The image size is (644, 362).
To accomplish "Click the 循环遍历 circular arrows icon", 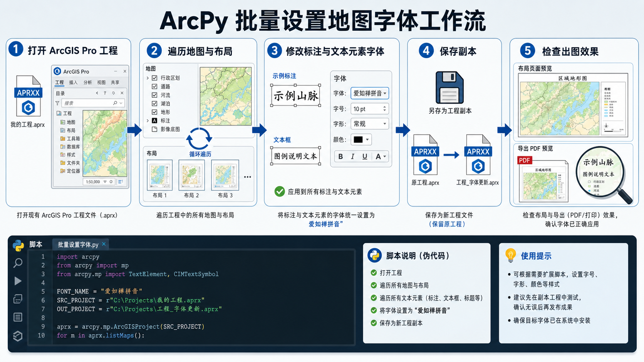I will (199, 138).
